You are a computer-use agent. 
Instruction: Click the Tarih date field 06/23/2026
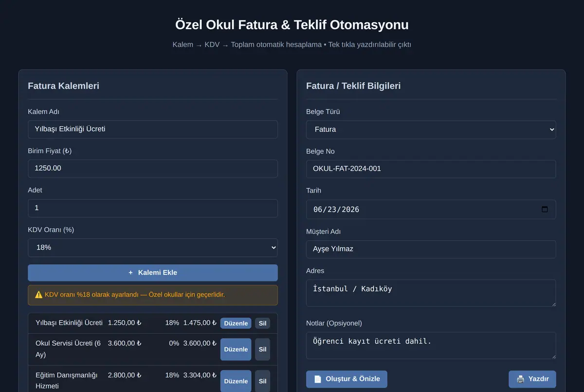(431, 210)
